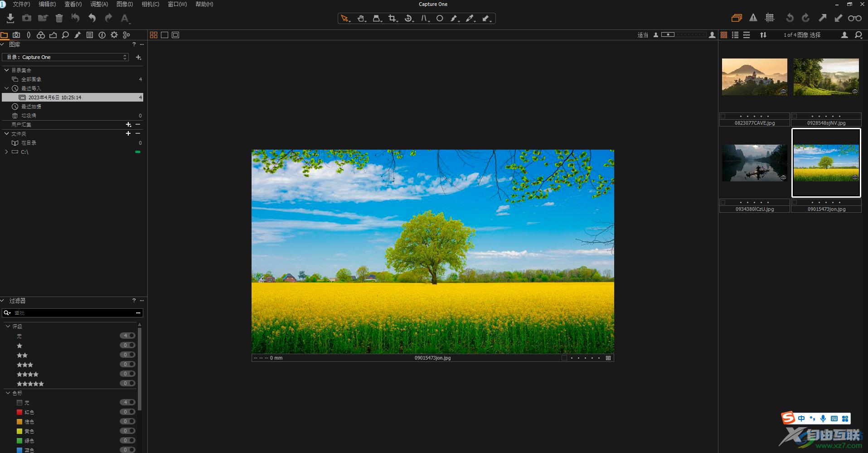Image resolution: width=868 pixels, height=453 pixels.
Task: Switch viewer to multi-view grid mode
Action: click(x=154, y=35)
